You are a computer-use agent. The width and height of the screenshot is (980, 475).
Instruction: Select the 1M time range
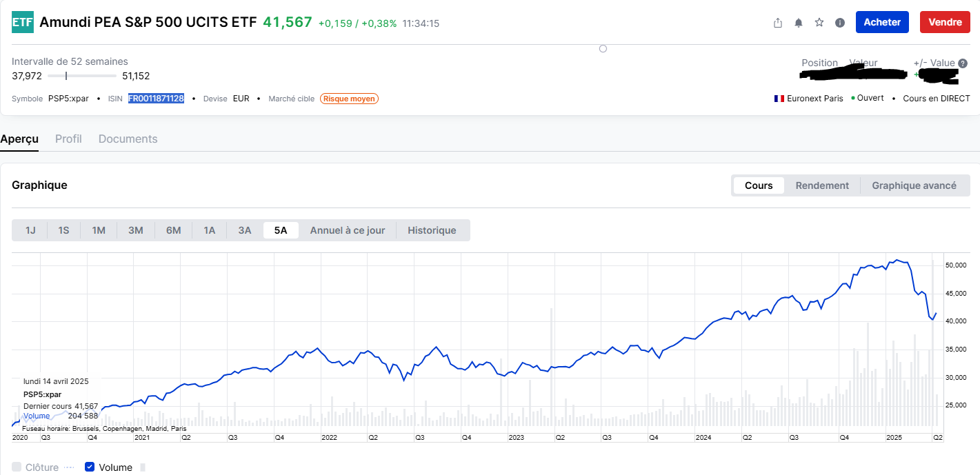click(x=99, y=230)
